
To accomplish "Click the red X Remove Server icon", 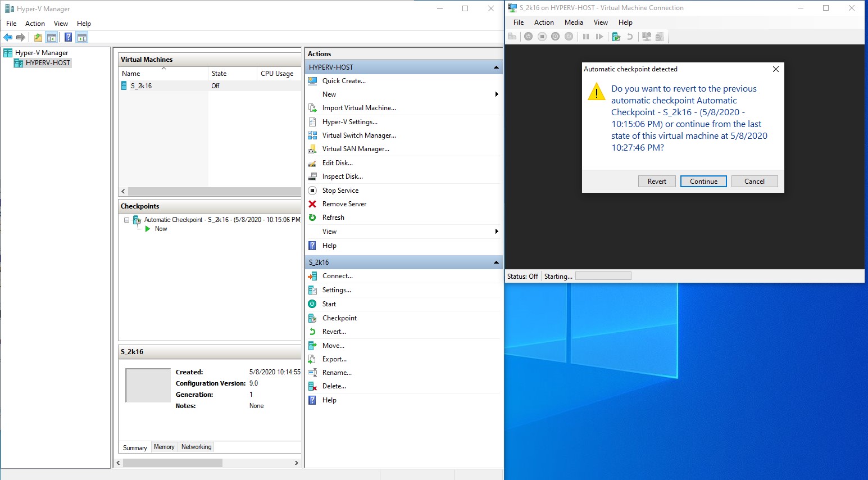I will [312, 204].
